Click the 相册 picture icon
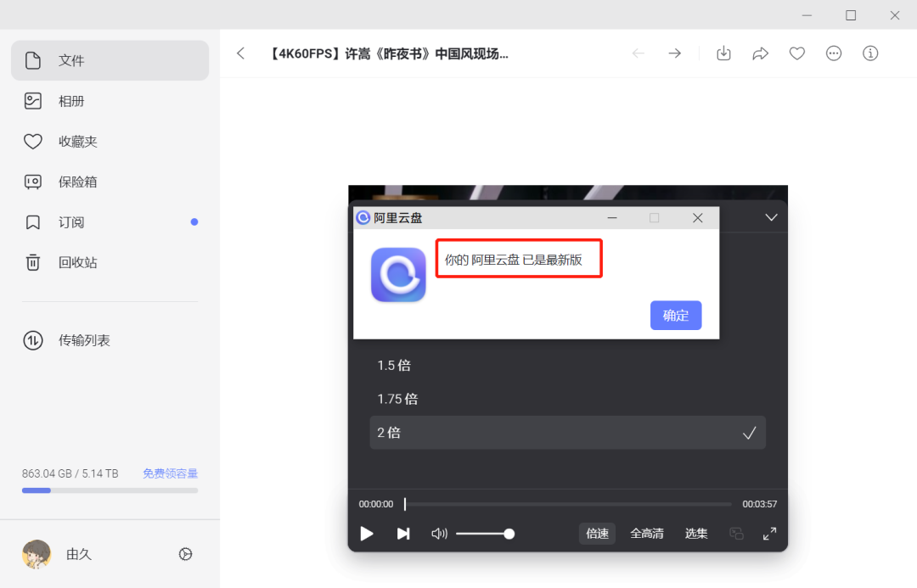 tap(33, 101)
